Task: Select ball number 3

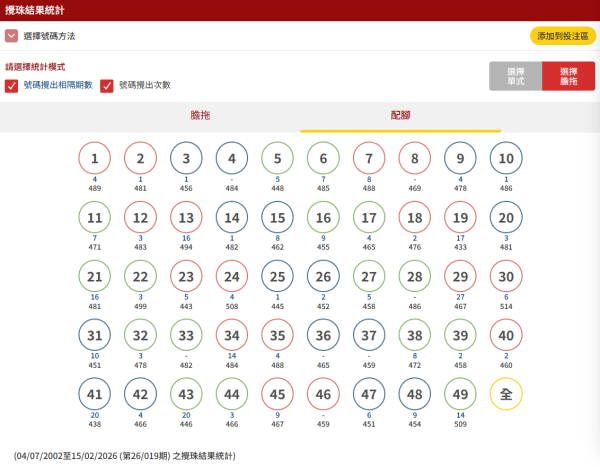Action: point(186,158)
